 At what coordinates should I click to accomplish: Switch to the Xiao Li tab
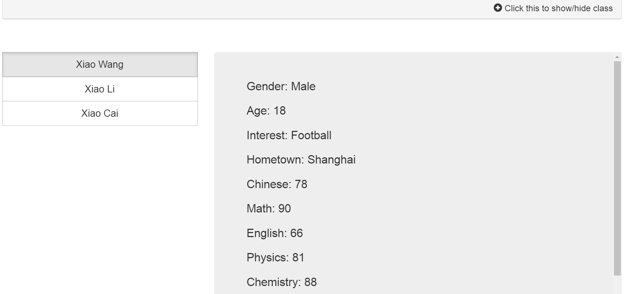pos(100,89)
